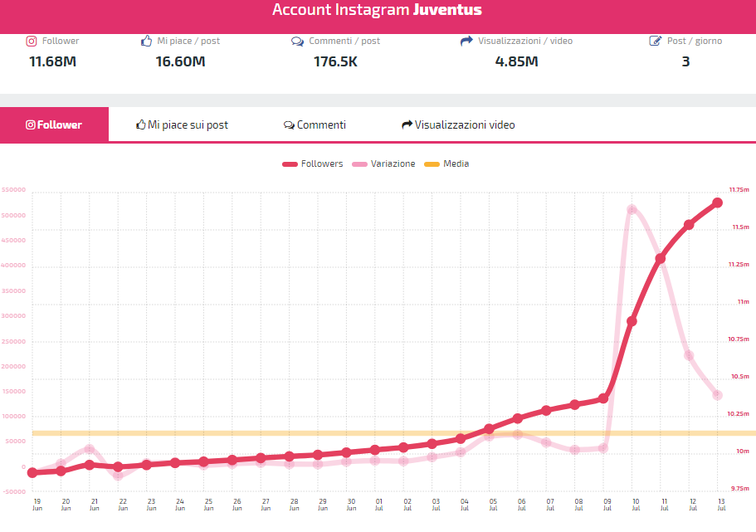Switch to the Mi piace sui post tab

(x=182, y=125)
